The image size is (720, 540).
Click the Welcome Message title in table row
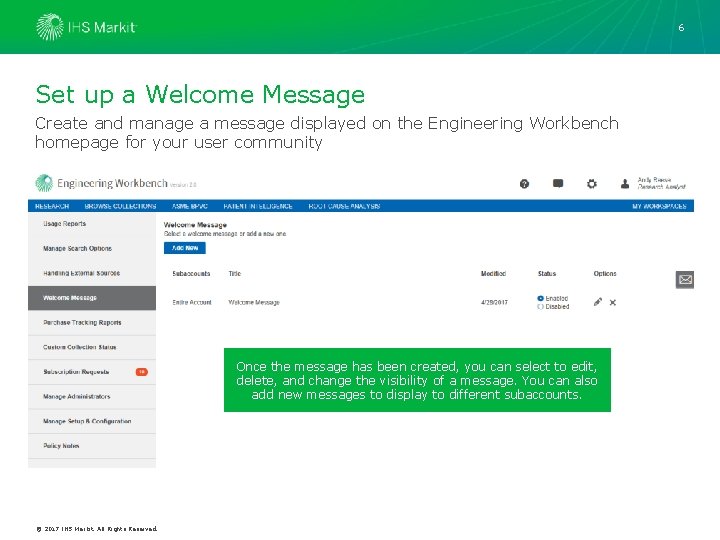(254, 303)
